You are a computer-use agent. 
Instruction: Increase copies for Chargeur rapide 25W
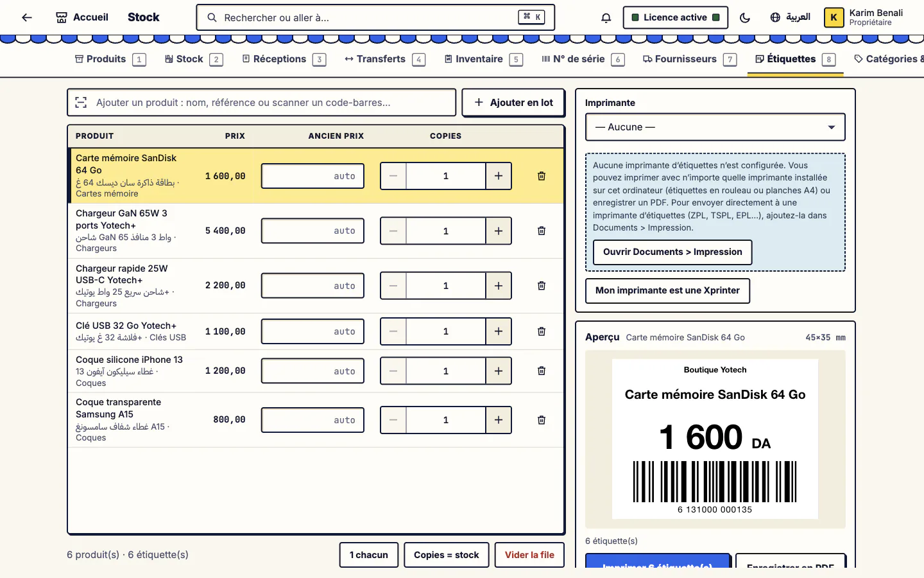(x=499, y=286)
